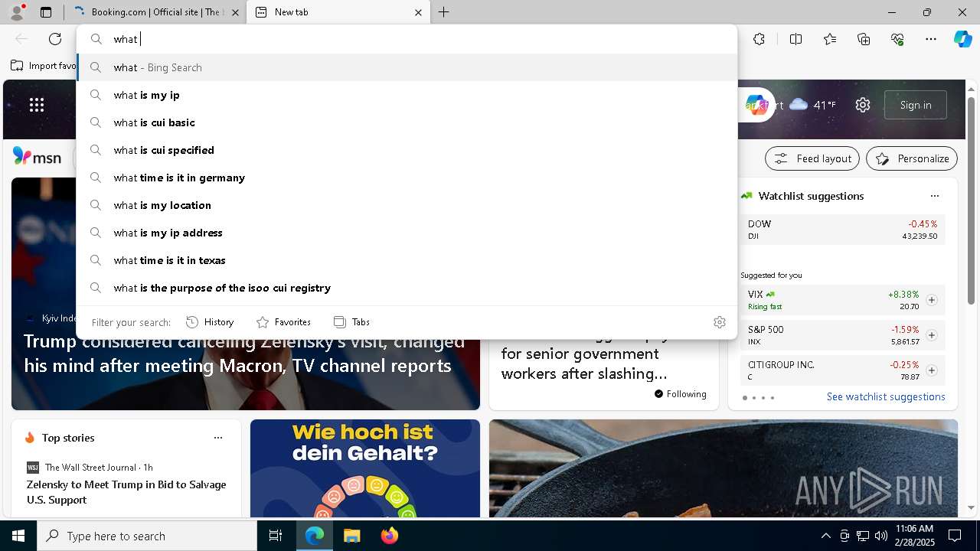This screenshot has height=551, width=980.
Task: Open File Explorer on taskbar
Action: pyautogui.click(x=351, y=536)
